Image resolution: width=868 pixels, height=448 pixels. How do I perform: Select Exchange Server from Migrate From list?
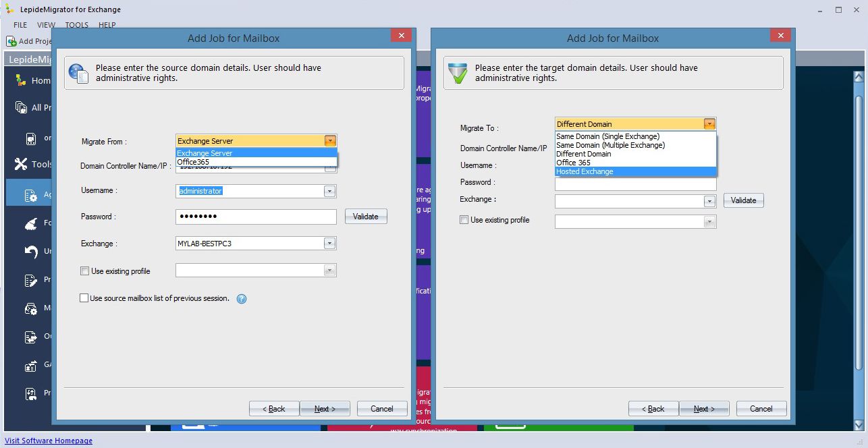[x=256, y=153]
